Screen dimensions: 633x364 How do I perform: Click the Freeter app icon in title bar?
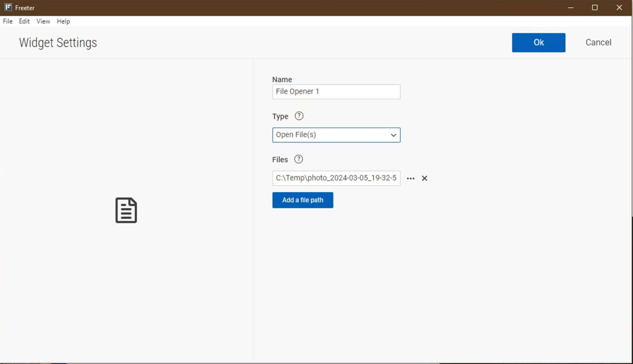tap(8, 8)
